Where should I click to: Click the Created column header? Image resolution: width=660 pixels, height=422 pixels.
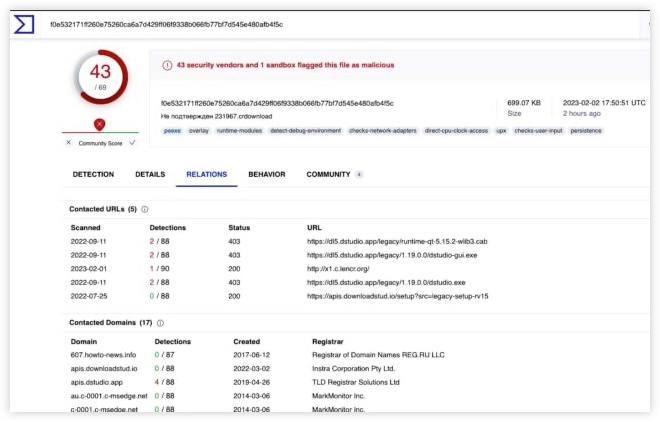point(247,342)
